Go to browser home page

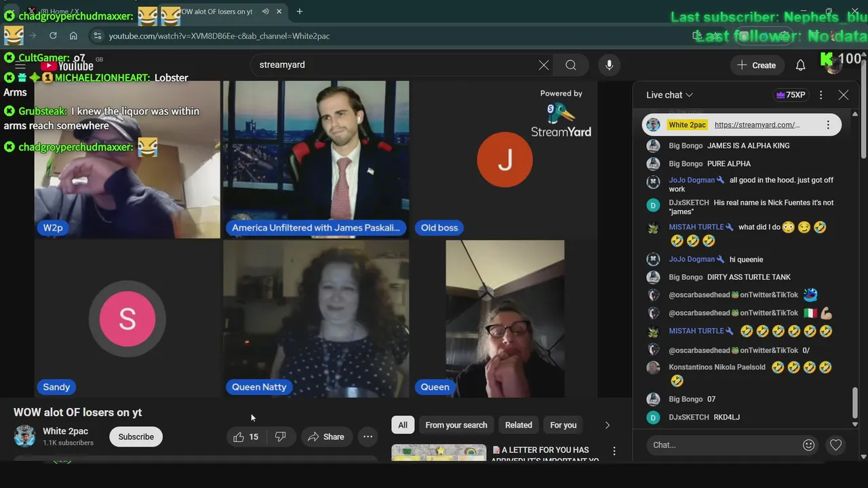pos(73,36)
